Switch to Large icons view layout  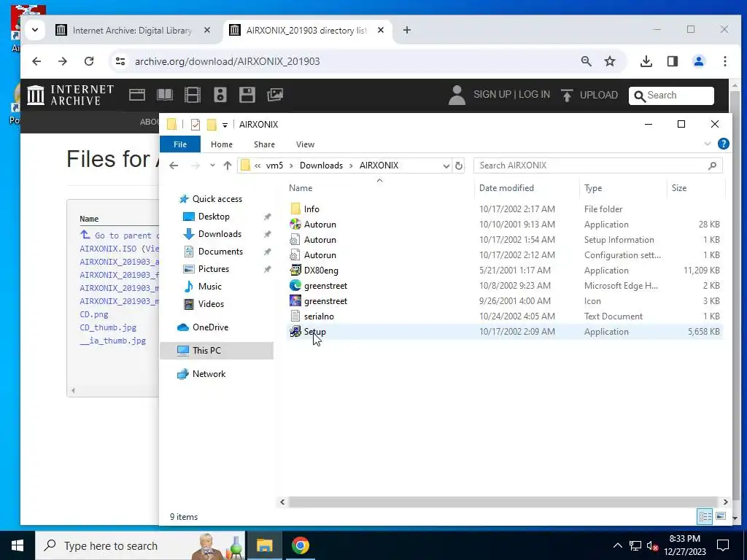pyautogui.click(x=721, y=516)
